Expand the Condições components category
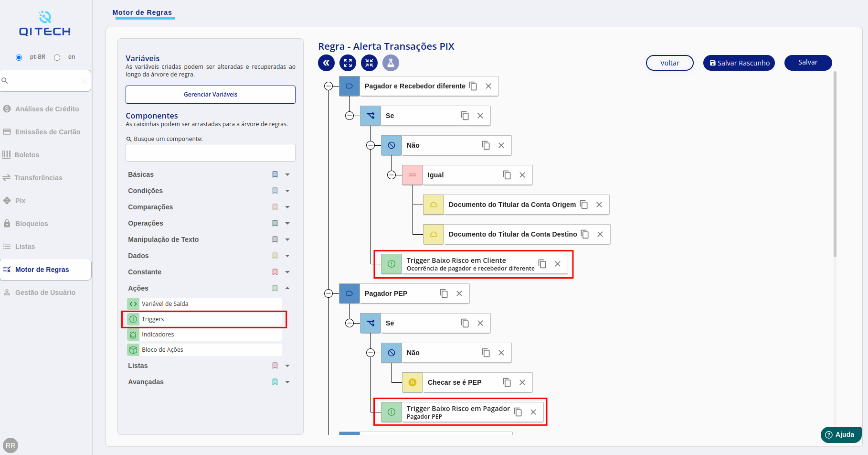The image size is (868, 455). click(287, 191)
